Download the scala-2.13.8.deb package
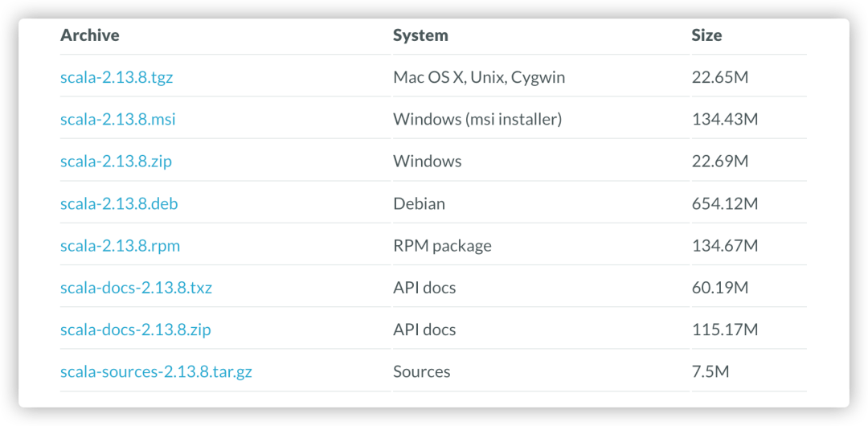868x426 pixels. pos(119,203)
